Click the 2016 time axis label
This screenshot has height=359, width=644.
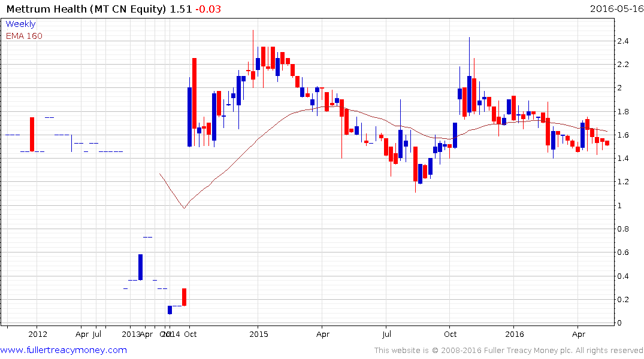515,334
